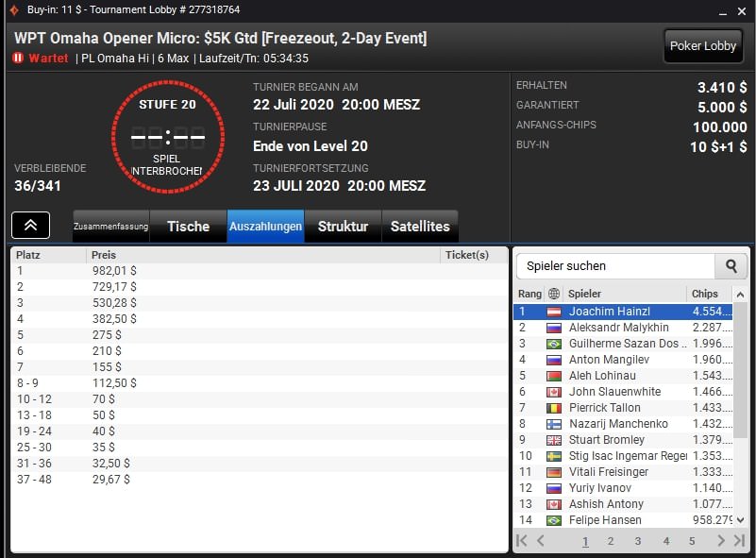Open the Satellites tab
Screen dimensions: 756x558
(x=420, y=226)
